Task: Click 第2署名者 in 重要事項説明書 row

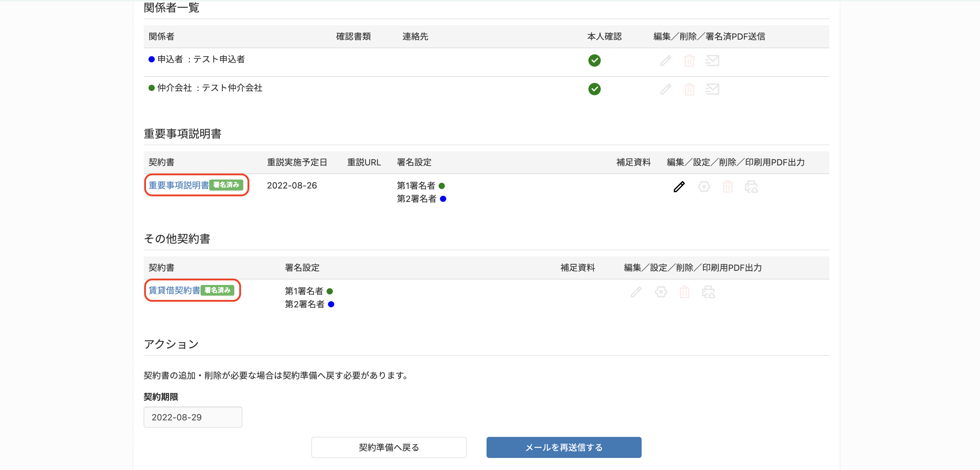Action: (416, 199)
